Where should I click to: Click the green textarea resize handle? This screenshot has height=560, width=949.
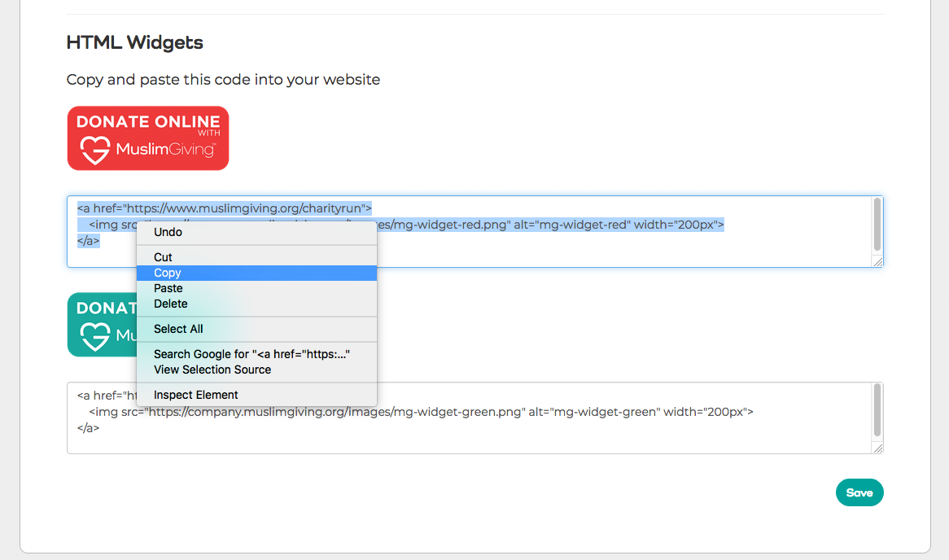tap(877, 448)
